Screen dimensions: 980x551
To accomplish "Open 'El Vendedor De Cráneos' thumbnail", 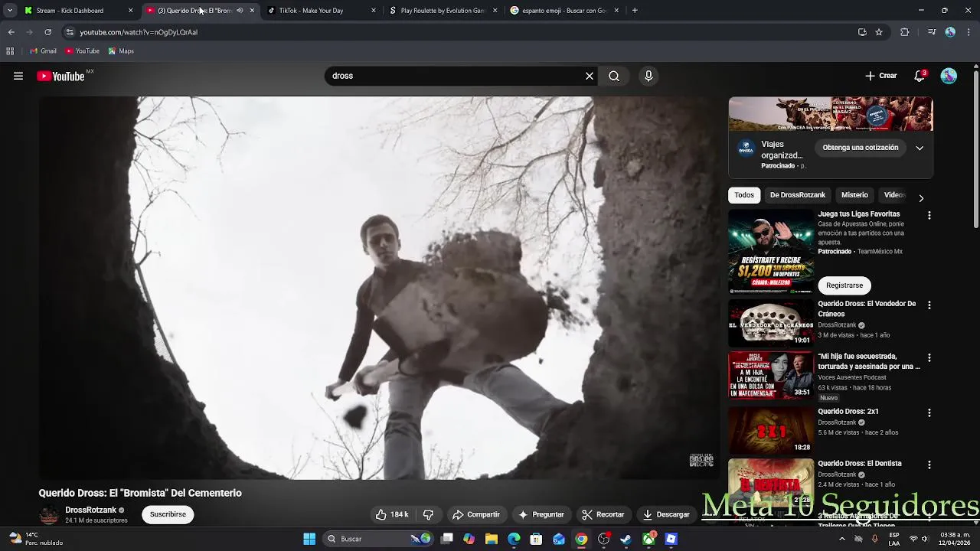I will pos(771,322).
